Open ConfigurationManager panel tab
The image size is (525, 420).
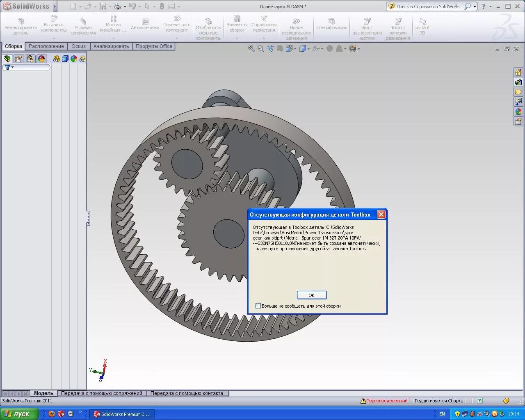point(30,59)
